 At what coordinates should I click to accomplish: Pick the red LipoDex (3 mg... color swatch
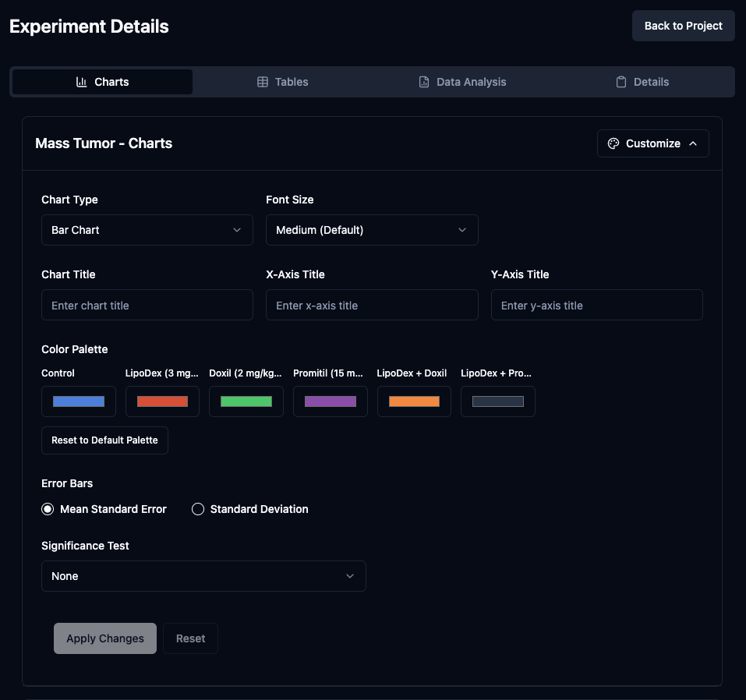click(x=162, y=401)
